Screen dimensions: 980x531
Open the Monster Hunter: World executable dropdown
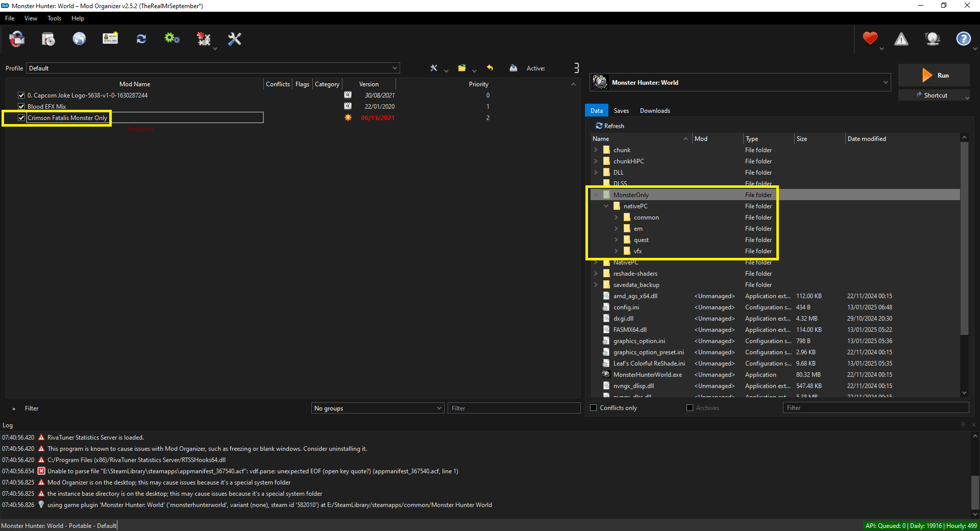tap(740, 83)
